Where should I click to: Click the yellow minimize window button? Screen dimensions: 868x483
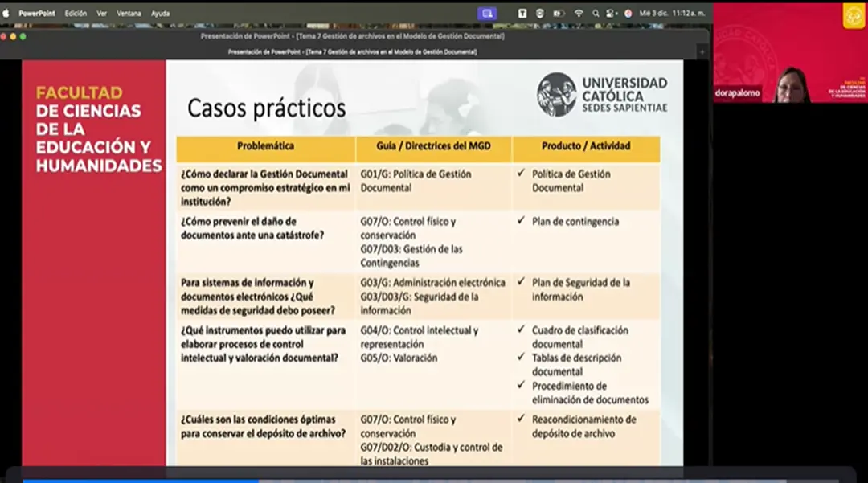(13, 36)
